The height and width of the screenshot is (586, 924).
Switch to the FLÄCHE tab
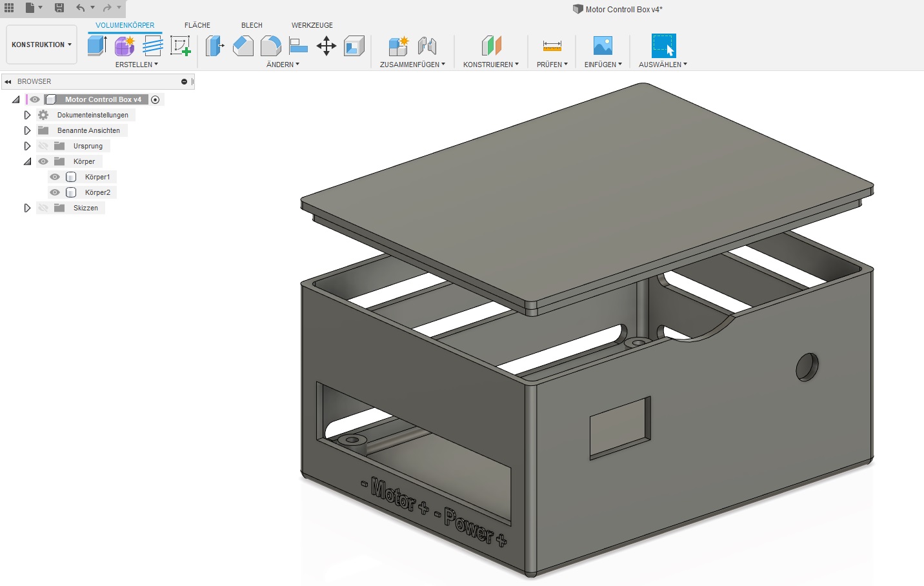pyautogui.click(x=197, y=25)
